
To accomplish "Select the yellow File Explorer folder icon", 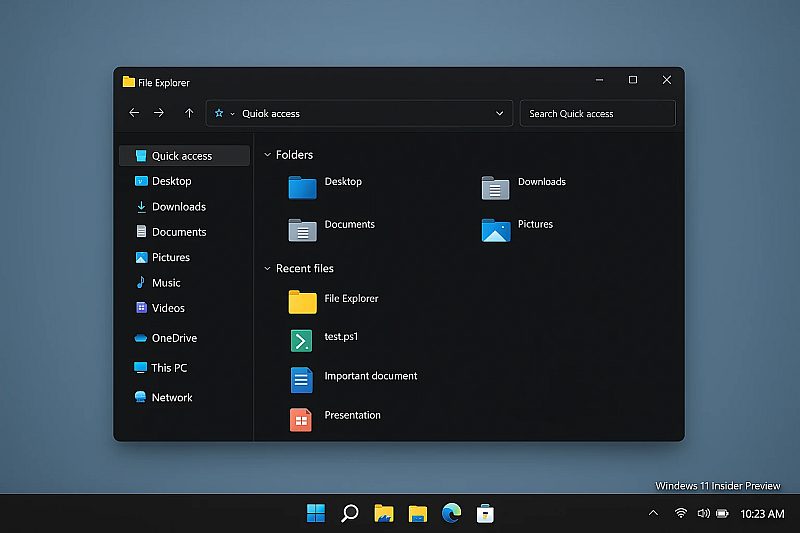I will (302, 301).
